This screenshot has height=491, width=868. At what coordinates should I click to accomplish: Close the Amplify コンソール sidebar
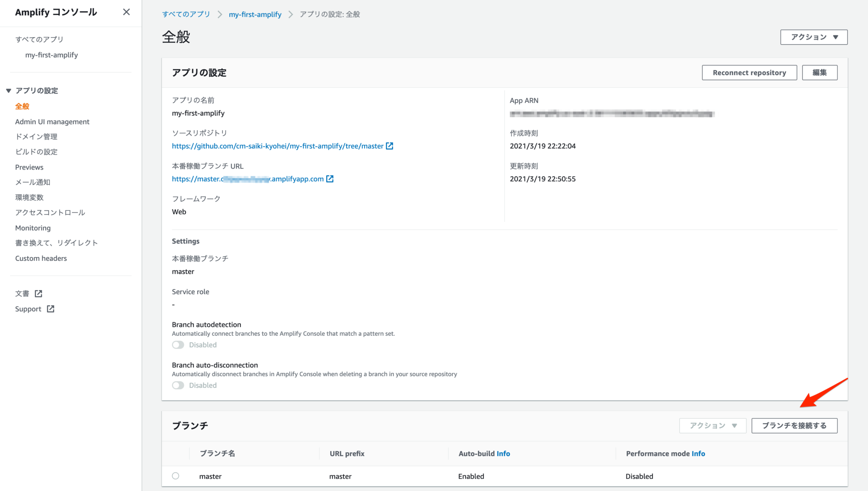coord(126,12)
